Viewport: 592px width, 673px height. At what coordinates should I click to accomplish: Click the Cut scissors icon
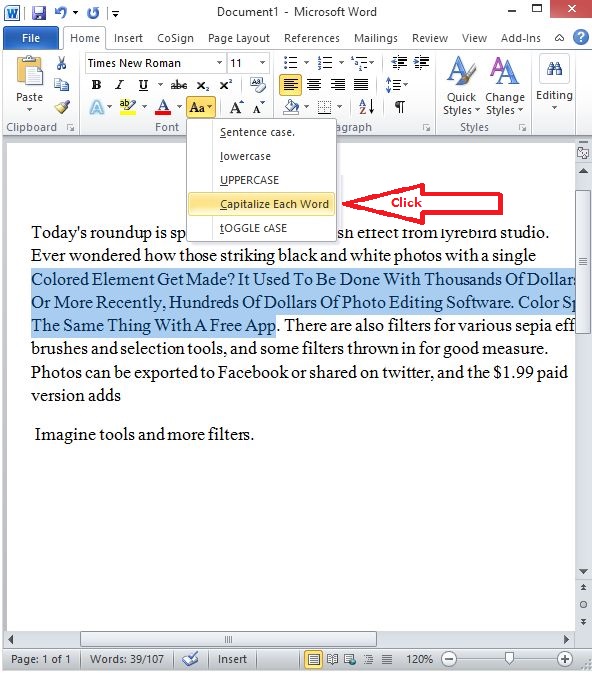point(61,64)
